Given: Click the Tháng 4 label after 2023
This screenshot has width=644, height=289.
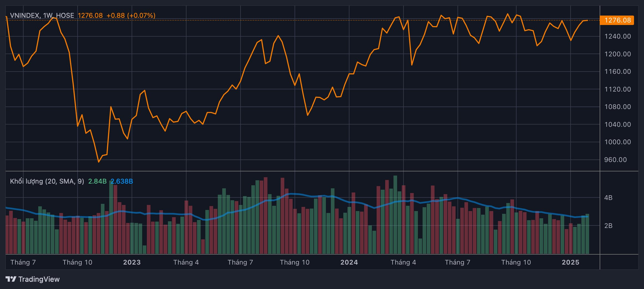Looking at the screenshot, I should coord(186,262).
